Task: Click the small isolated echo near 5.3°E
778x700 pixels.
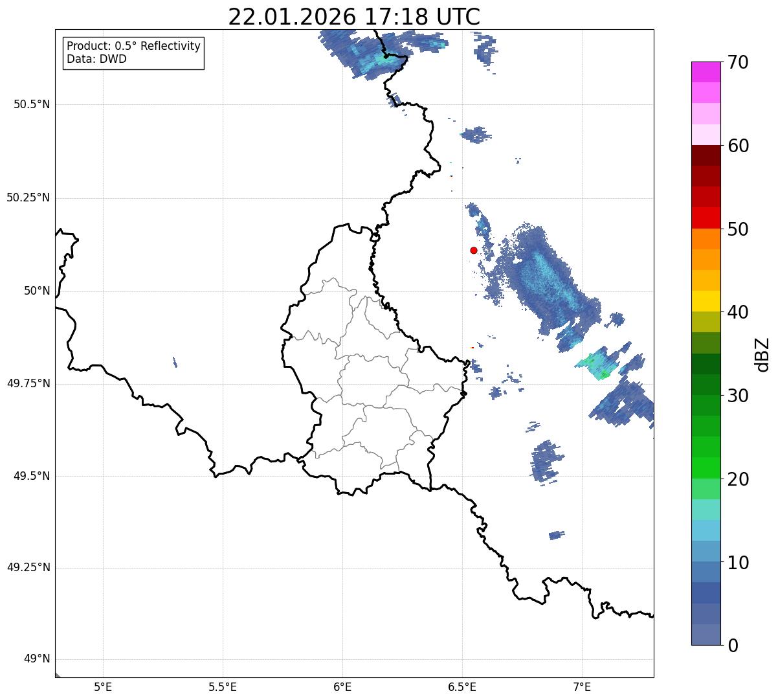Action: [175, 362]
